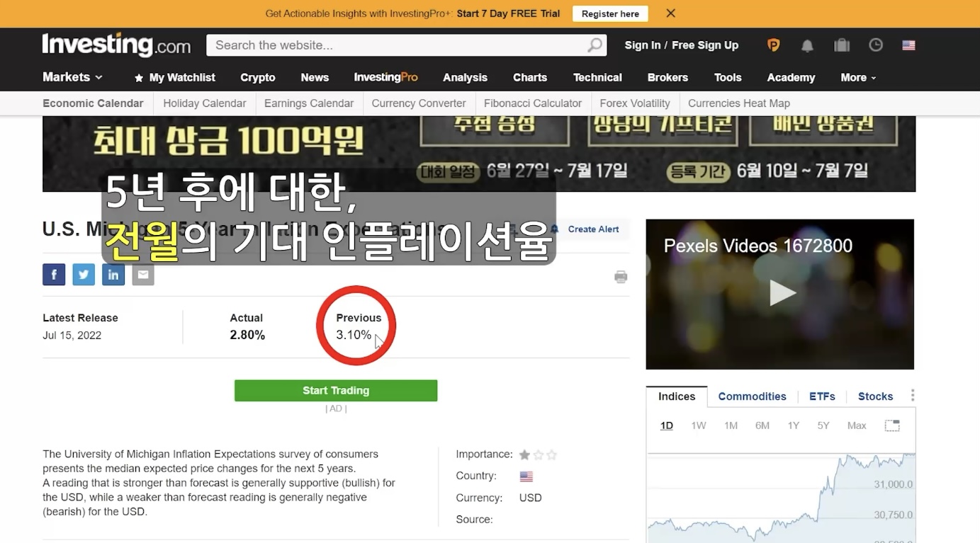Open the recent history clock icon

coord(876,45)
